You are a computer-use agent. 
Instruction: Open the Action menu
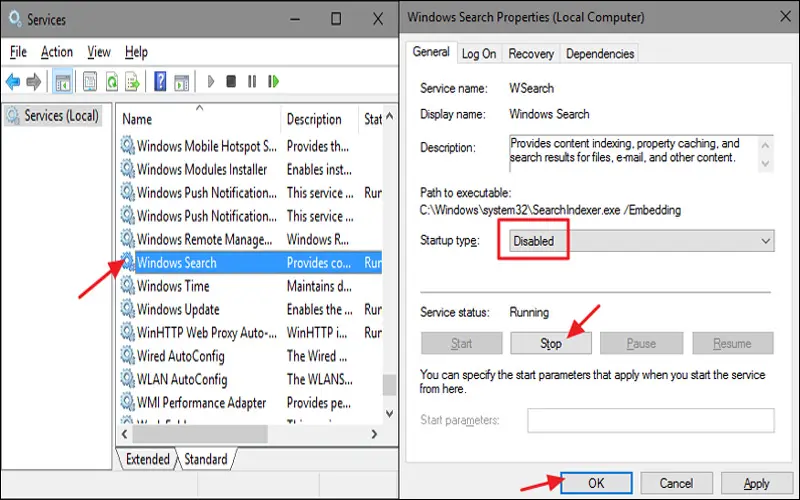click(57, 52)
